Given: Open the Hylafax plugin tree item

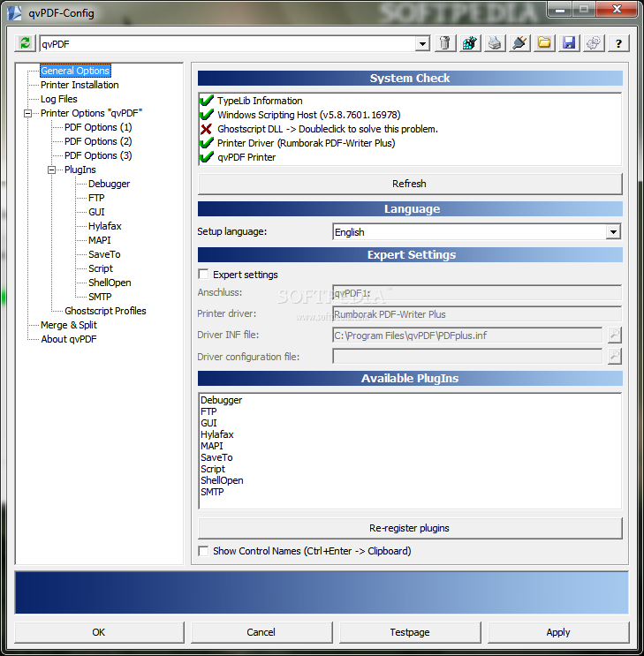Looking at the screenshot, I should 104,226.
